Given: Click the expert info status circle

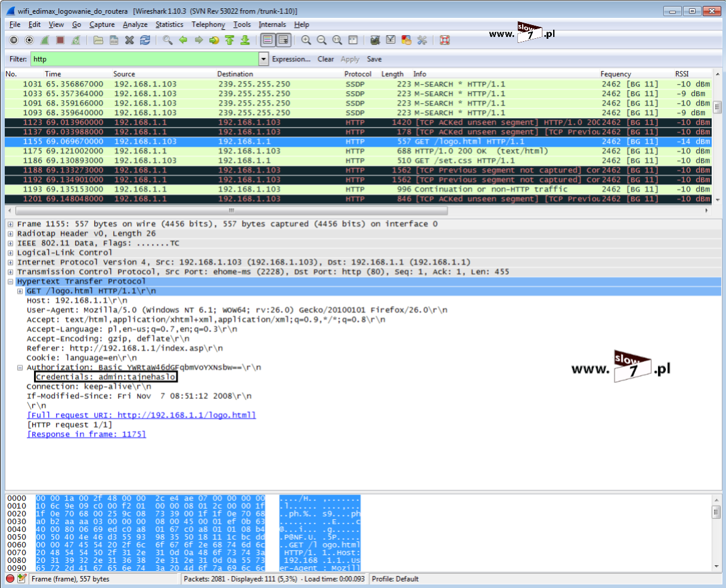Looking at the screenshot, I should [x=10, y=578].
